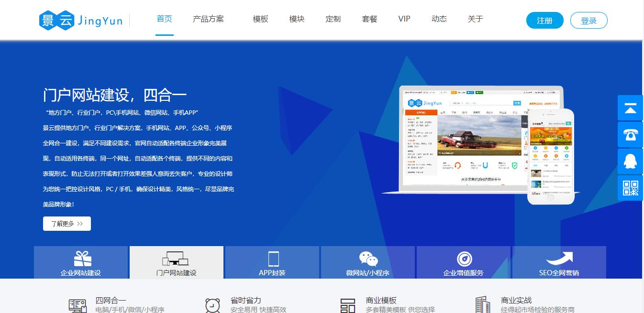Click the phone icon for APP封装

[x=273, y=259]
